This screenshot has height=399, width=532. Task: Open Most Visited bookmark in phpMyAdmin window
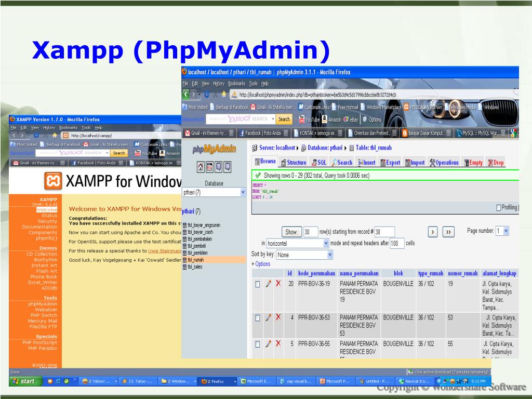pyautogui.click(x=195, y=107)
